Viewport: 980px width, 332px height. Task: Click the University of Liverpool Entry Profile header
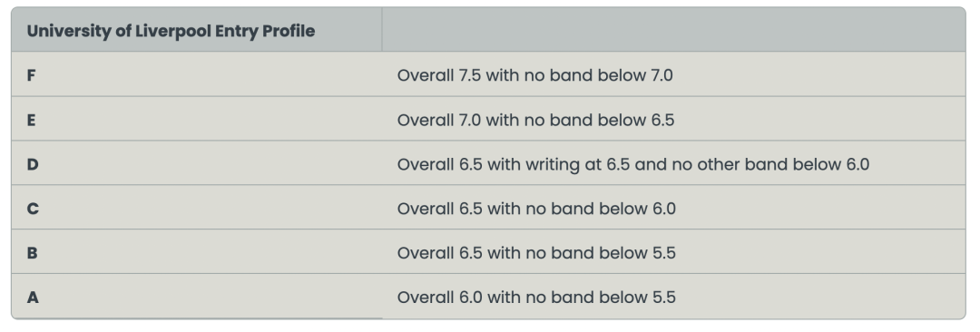171,31
